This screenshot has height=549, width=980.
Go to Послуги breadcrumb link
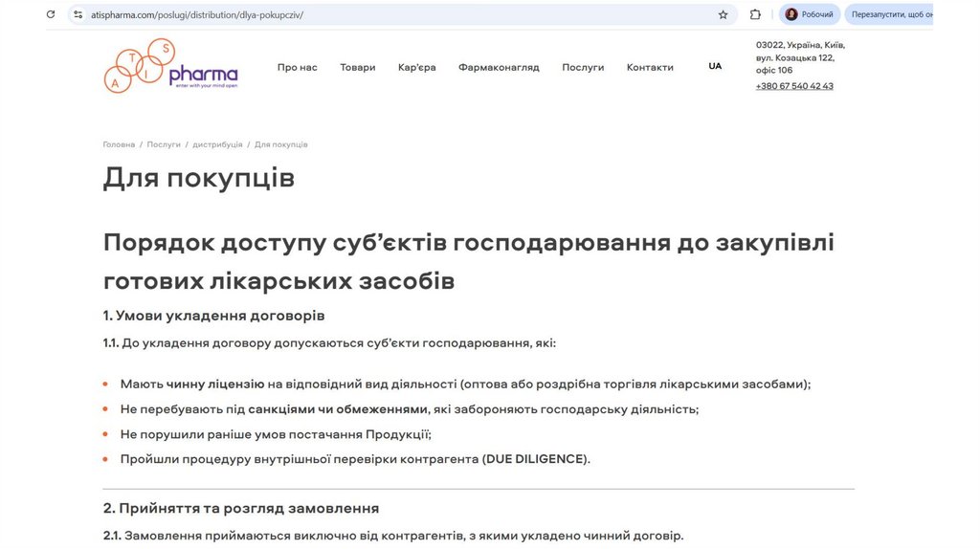pyautogui.click(x=164, y=144)
